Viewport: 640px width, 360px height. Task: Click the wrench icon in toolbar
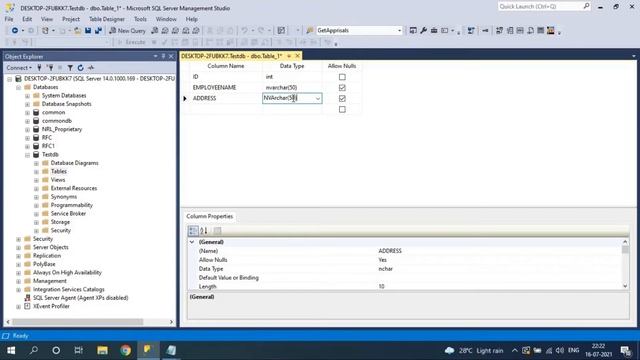[x=424, y=31]
